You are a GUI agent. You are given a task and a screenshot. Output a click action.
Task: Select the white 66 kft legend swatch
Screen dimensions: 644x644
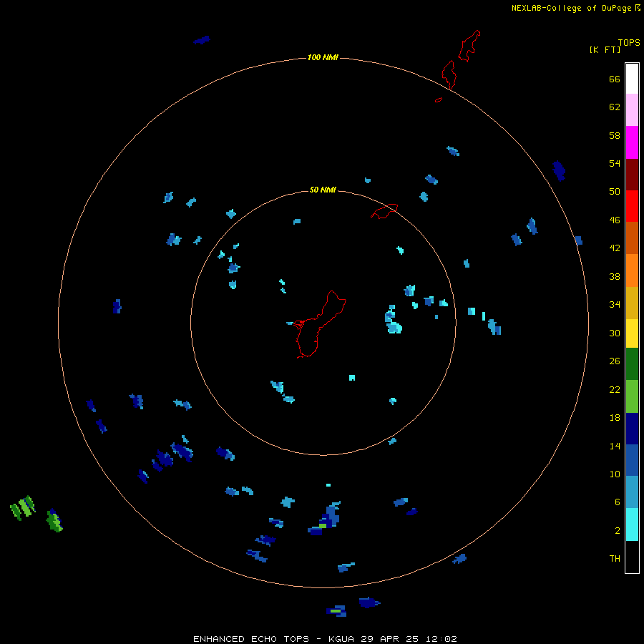click(x=632, y=79)
